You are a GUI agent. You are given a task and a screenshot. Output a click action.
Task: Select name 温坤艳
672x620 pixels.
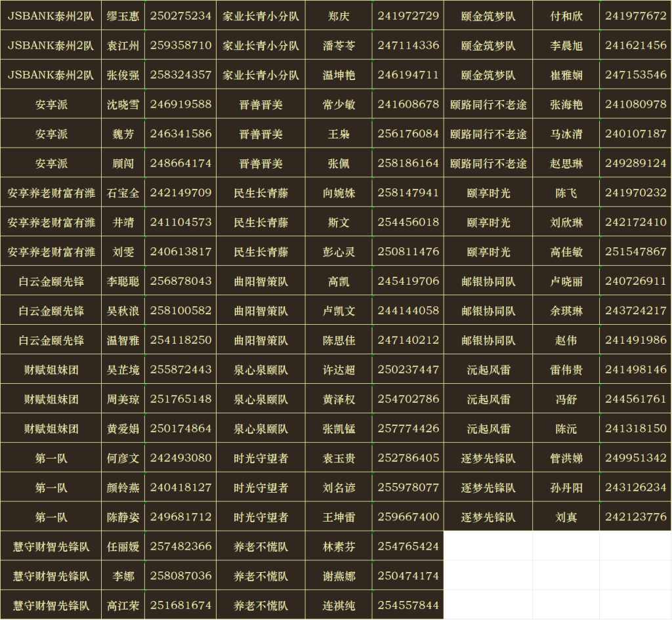[339, 75]
